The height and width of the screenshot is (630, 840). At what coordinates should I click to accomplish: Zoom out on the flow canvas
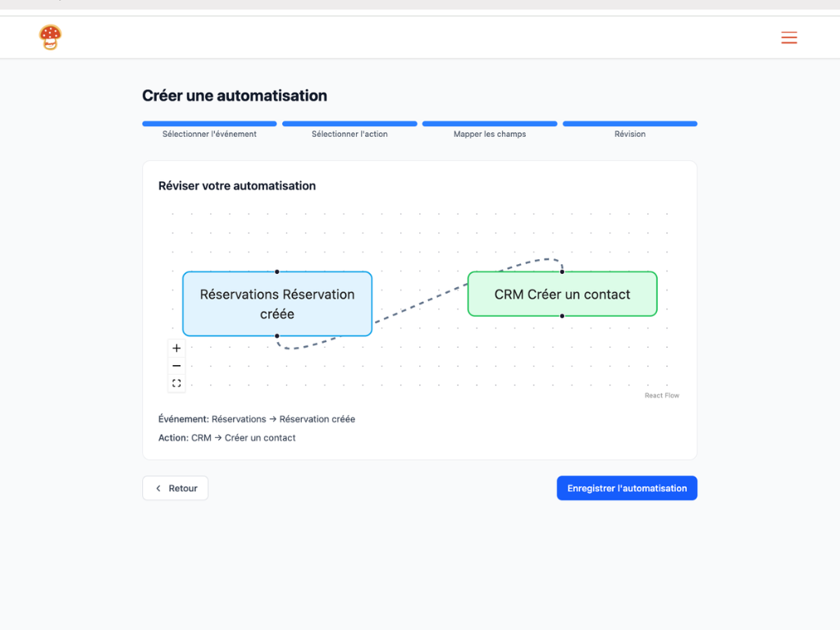point(176,365)
